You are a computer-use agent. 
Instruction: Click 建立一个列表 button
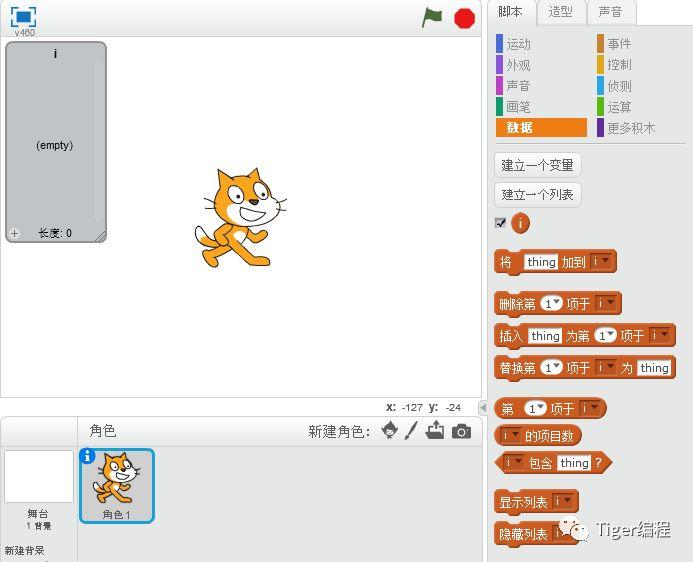coord(537,194)
